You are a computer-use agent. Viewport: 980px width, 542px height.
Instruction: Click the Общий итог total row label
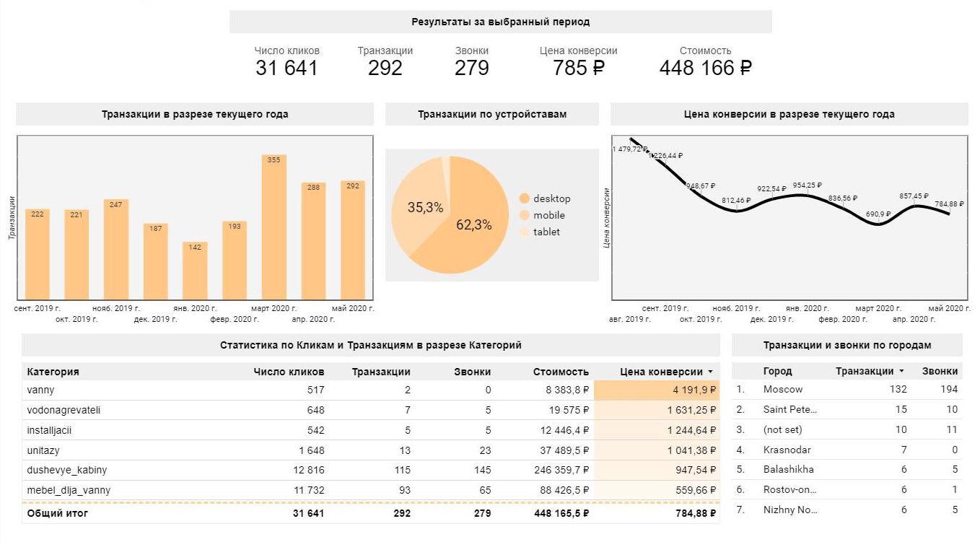click(x=57, y=514)
